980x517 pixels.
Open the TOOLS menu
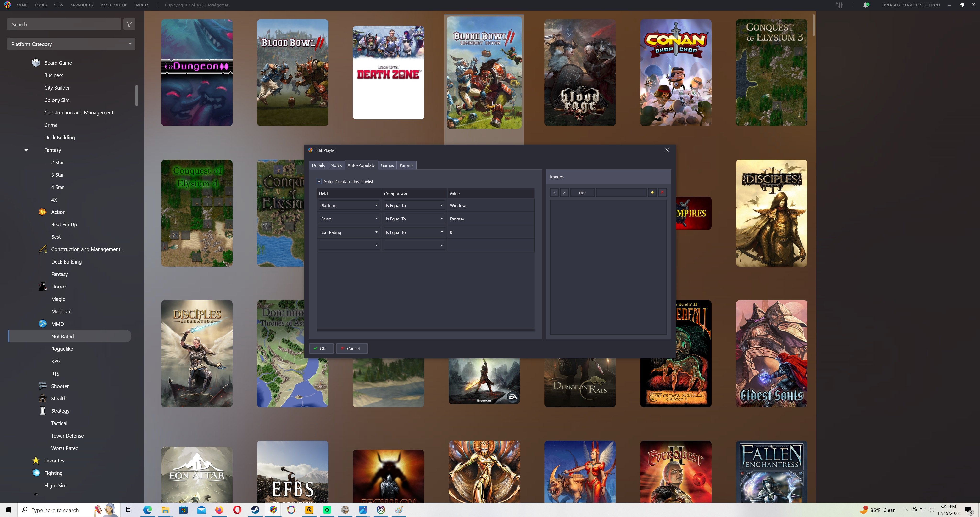40,5
